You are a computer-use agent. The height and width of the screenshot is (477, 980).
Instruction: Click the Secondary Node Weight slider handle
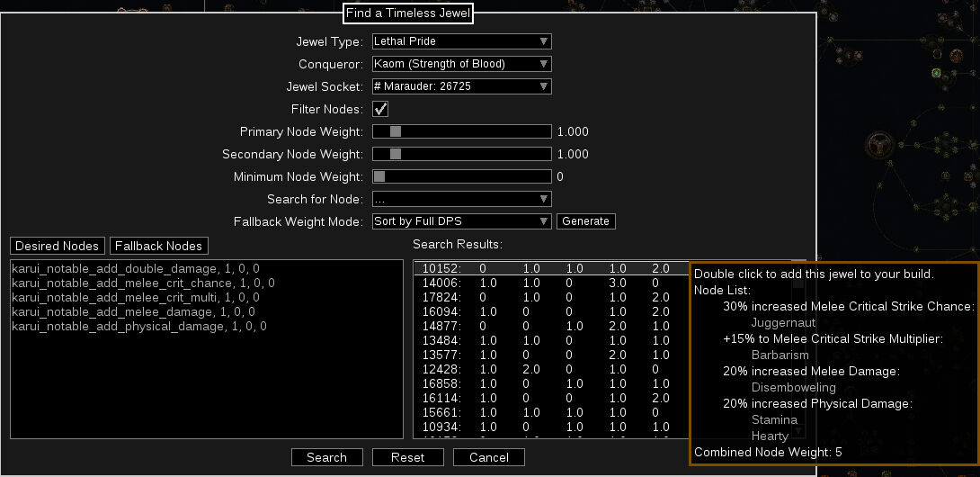(396, 154)
